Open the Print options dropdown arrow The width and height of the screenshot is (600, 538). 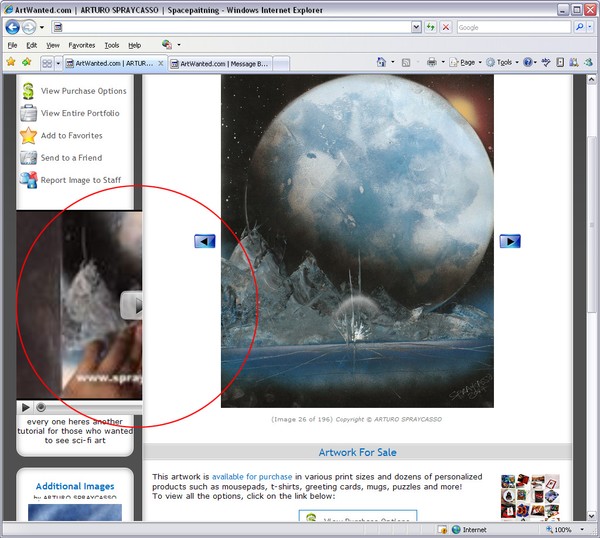(443, 62)
